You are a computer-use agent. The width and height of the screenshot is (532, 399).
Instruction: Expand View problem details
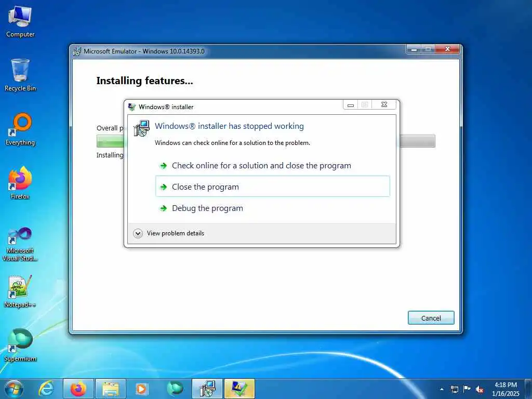coord(169,233)
